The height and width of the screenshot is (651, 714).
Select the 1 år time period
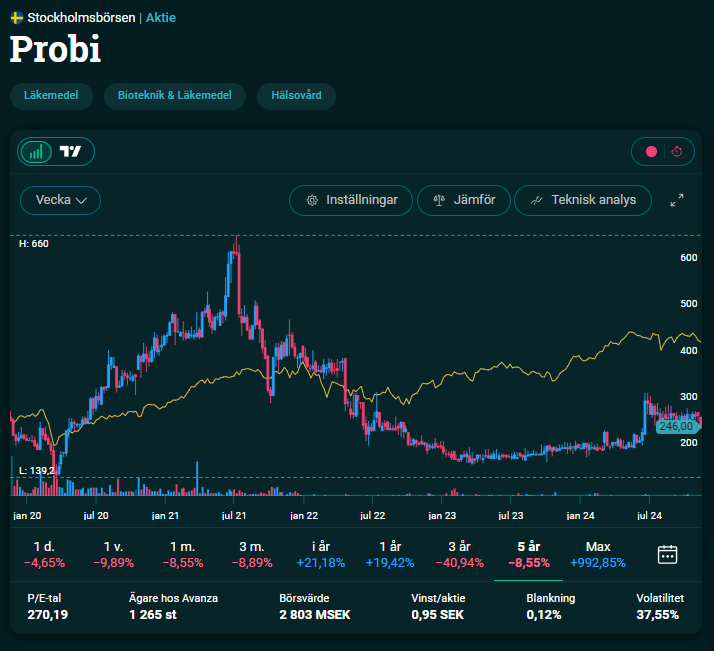[x=390, y=554]
